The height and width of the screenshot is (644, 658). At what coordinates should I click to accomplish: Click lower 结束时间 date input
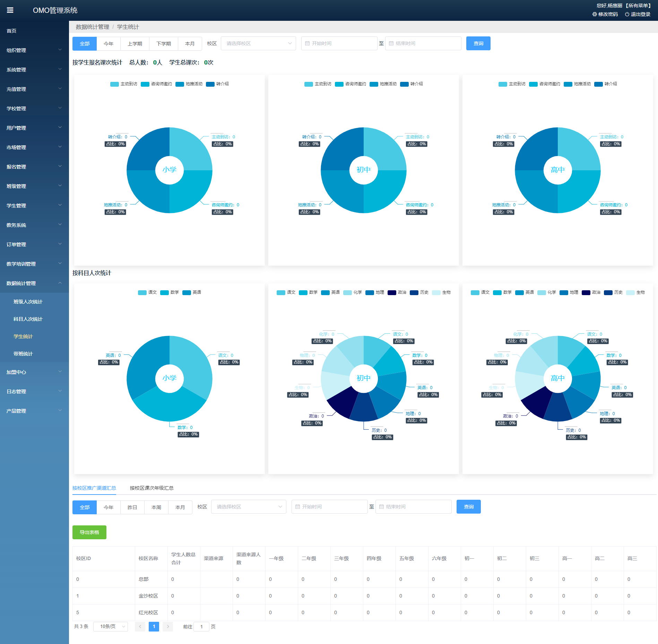pyautogui.click(x=413, y=507)
